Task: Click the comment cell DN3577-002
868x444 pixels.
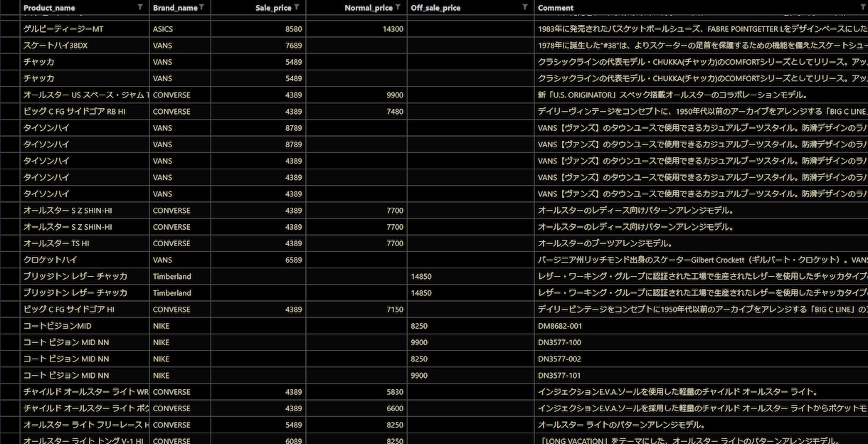Action: (x=701, y=359)
